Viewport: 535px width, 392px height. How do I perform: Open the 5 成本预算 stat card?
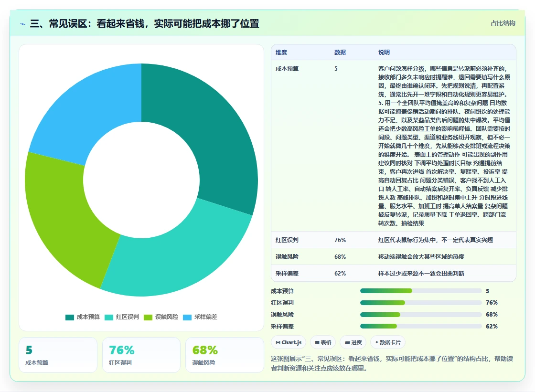[x=58, y=355]
